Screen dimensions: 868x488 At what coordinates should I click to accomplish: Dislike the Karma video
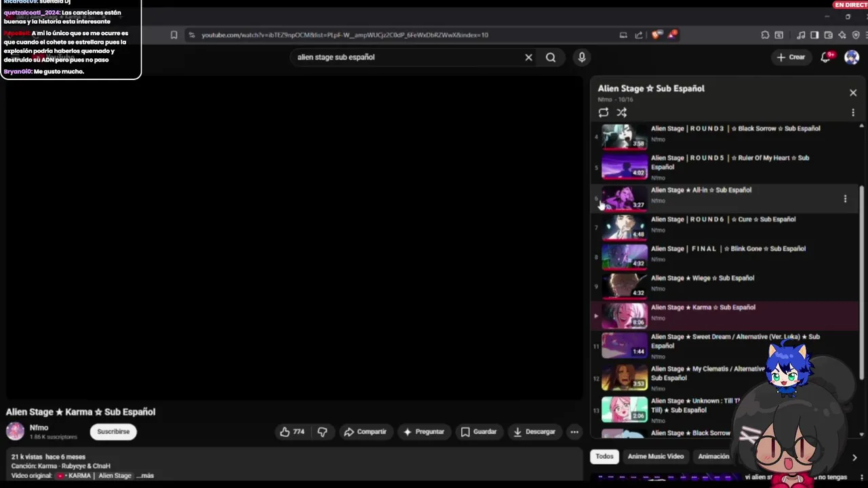click(x=323, y=432)
